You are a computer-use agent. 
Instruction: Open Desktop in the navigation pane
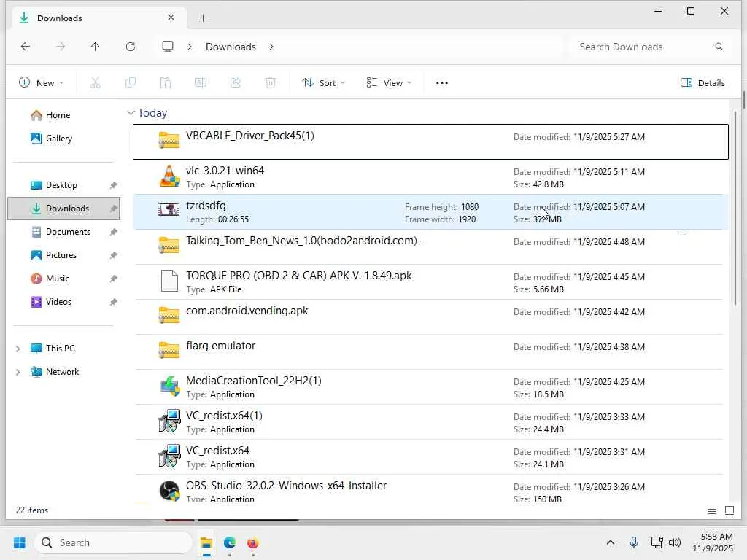(x=61, y=185)
